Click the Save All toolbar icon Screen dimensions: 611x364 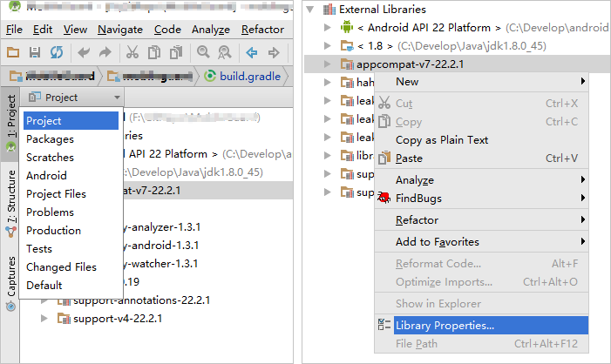point(35,52)
